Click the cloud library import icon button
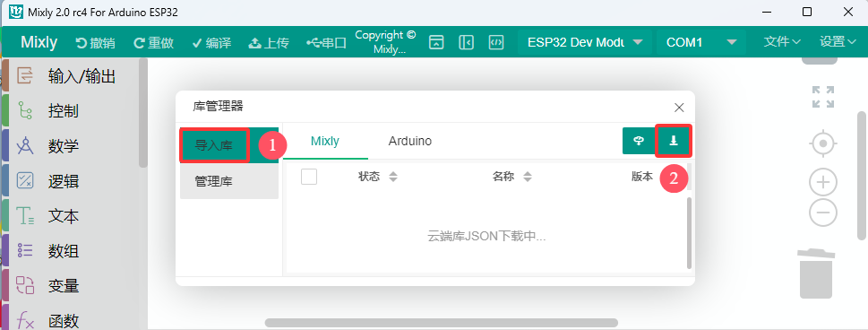868x330 pixels. coord(639,141)
